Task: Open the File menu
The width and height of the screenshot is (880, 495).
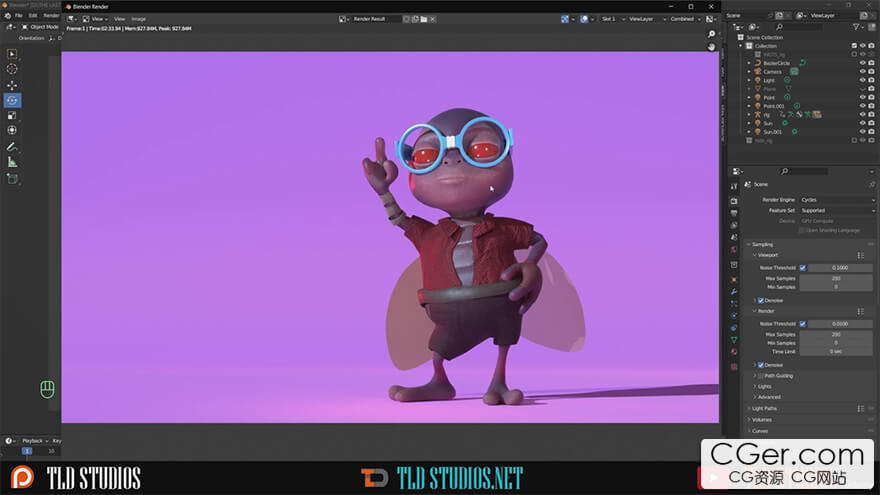Action: (x=19, y=16)
